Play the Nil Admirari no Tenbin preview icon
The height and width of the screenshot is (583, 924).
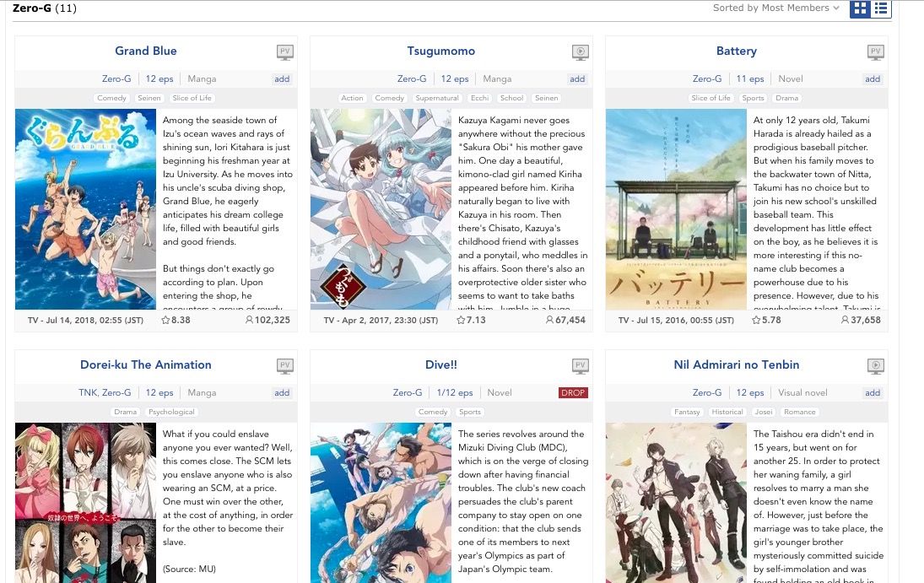(x=876, y=366)
